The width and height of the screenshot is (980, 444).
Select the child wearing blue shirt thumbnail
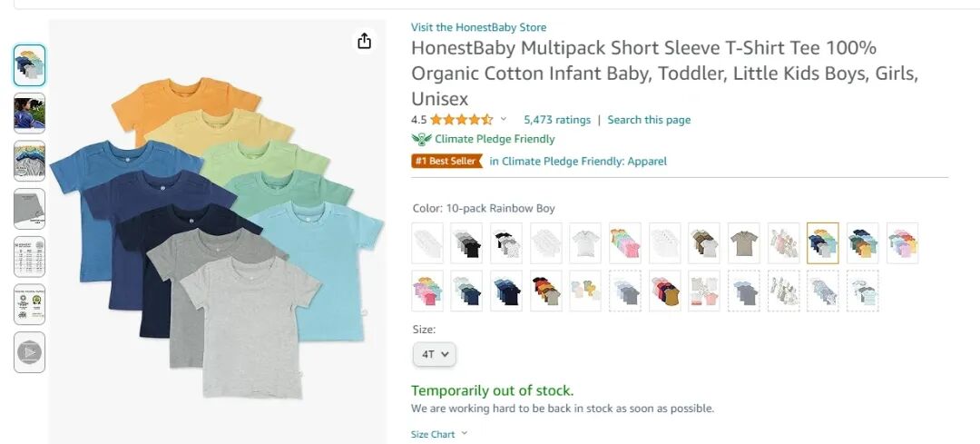click(29, 113)
